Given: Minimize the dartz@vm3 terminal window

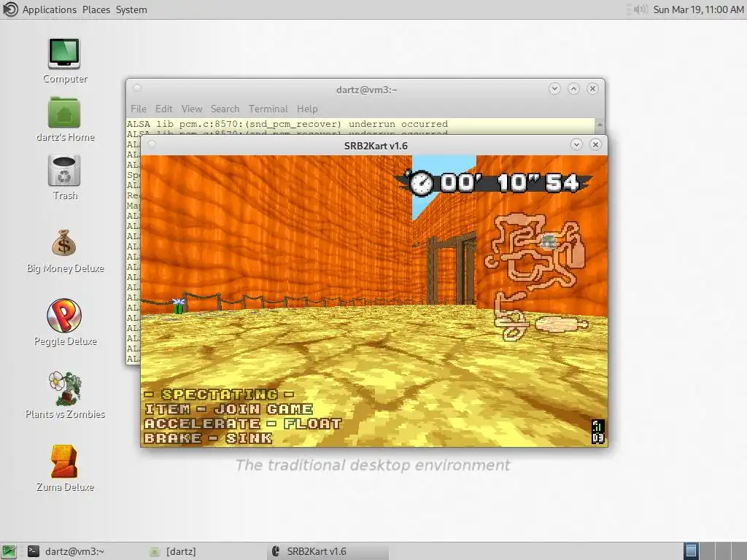Looking at the screenshot, I should click(x=554, y=88).
